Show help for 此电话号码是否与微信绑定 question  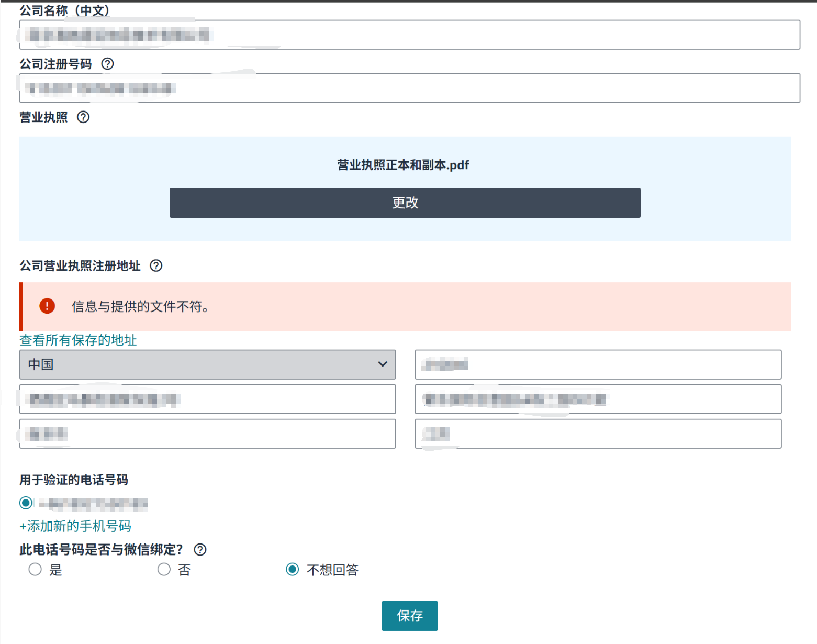click(200, 550)
